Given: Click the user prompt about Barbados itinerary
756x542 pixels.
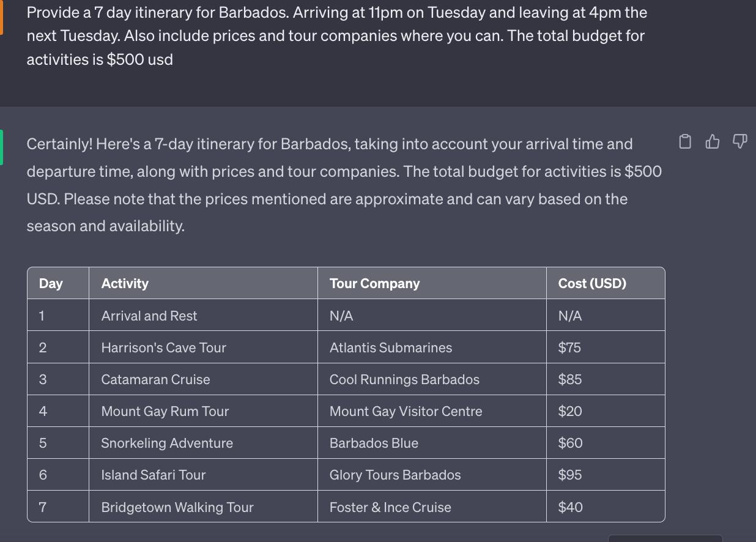Looking at the screenshot, I should pyautogui.click(x=336, y=35).
